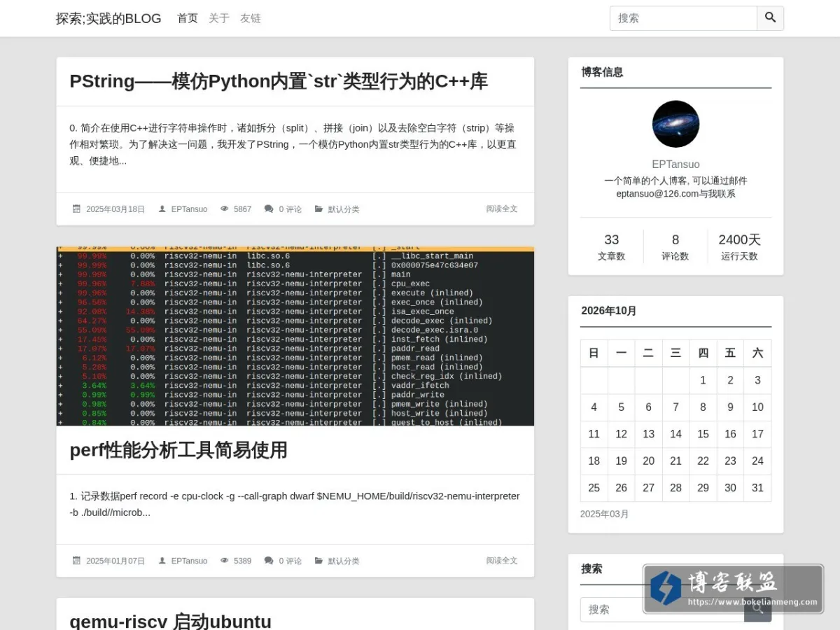
Task: Open the 友链 navigation item
Action: point(251,18)
